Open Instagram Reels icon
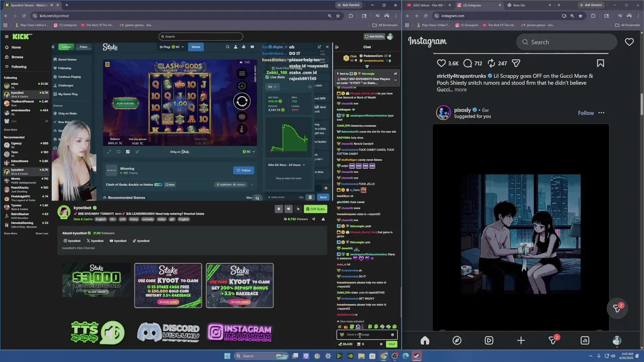The image size is (644, 362). click(x=489, y=340)
